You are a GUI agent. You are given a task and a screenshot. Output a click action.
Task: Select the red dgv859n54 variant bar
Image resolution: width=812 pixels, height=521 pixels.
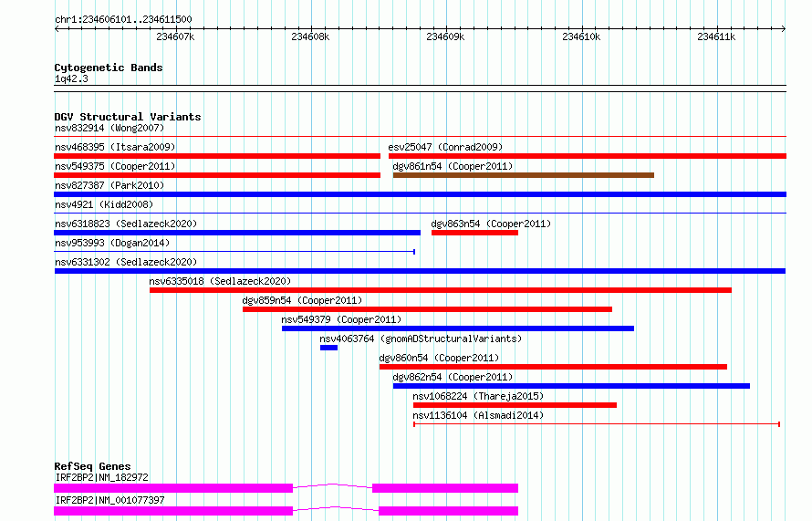click(x=427, y=309)
